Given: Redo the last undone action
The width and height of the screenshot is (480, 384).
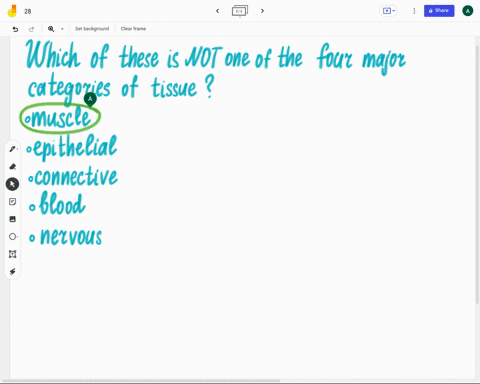Looking at the screenshot, I should 31,29.
